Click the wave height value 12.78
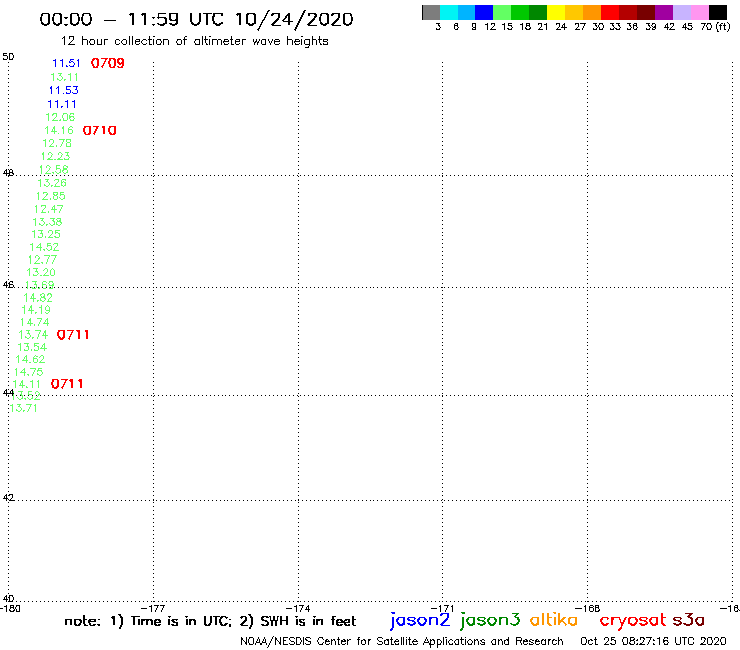Image resolution: width=740 pixels, height=650 pixels. click(x=57, y=144)
